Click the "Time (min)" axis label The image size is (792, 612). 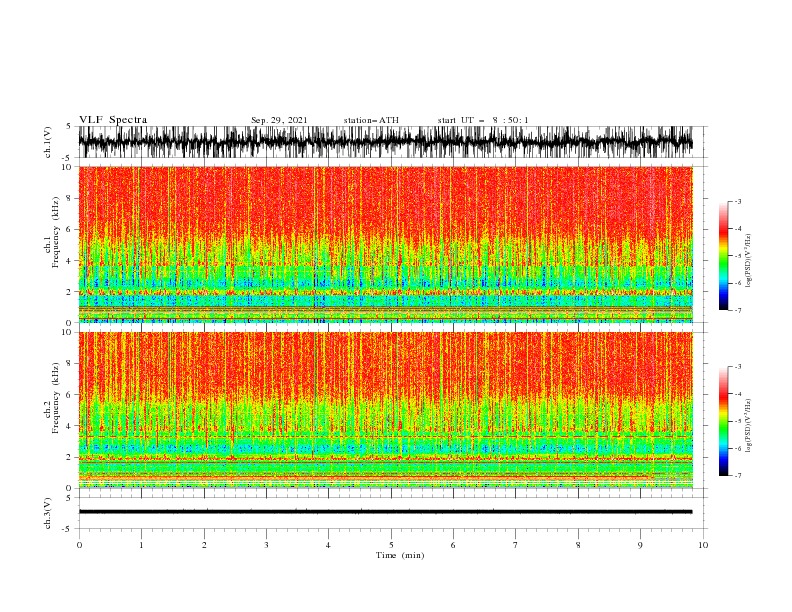(x=400, y=555)
